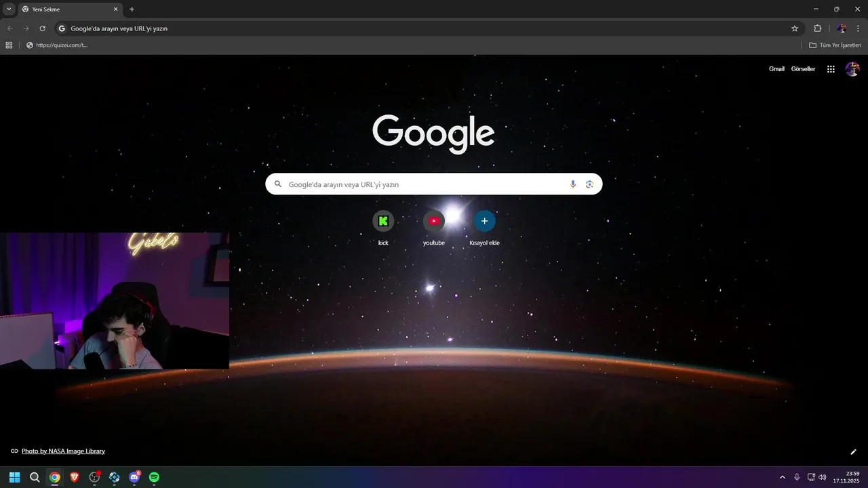Select the Yeni Sekme tab
Screen dimensions: 868x488
coord(70,9)
